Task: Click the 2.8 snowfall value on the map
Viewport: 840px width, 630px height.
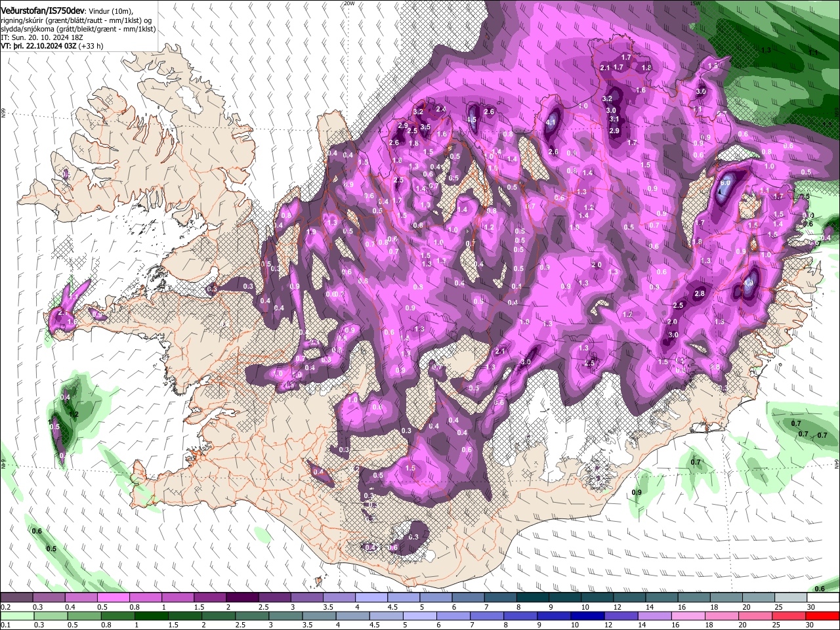Action: (700, 294)
